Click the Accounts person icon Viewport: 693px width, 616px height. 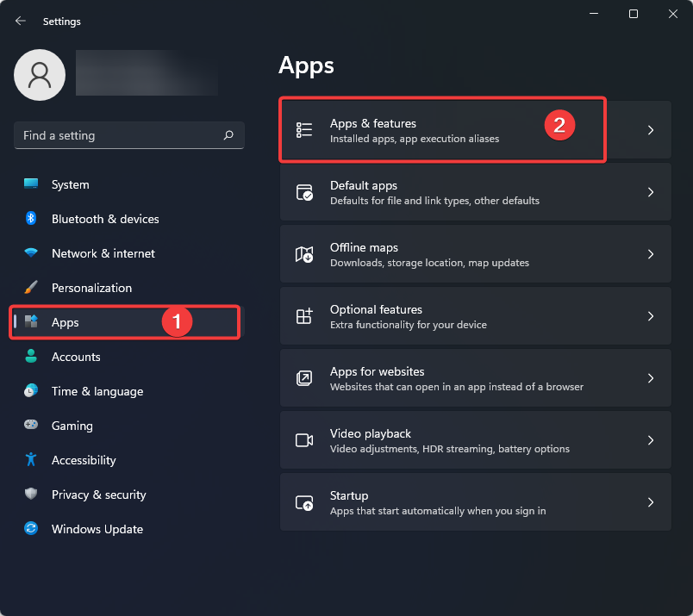tap(31, 356)
